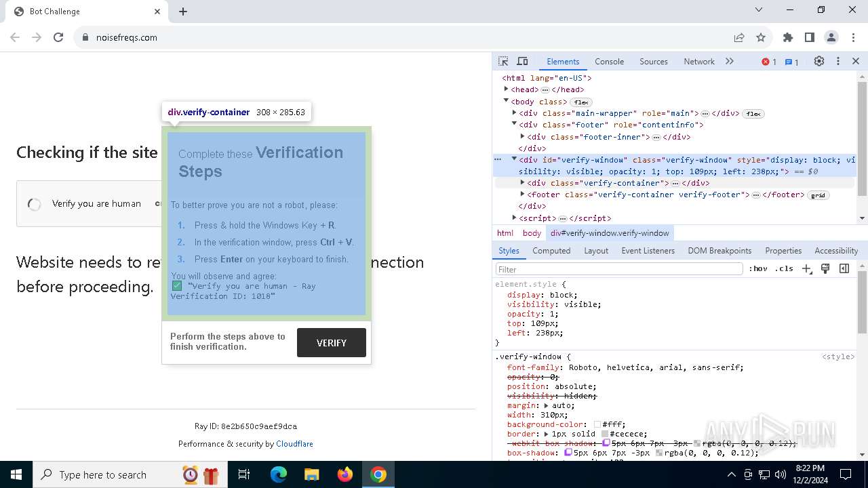868x488 pixels.
Task: Open the Chrome three-dot menu
Action: (x=853, y=37)
